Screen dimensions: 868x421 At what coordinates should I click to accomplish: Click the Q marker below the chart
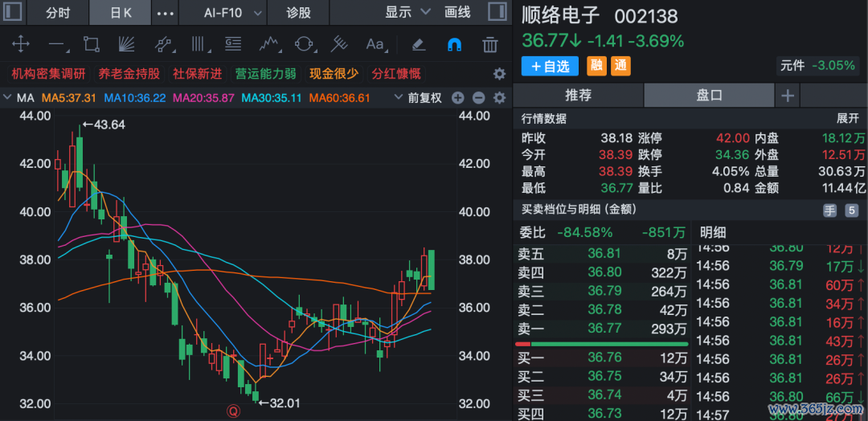point(233,411)
